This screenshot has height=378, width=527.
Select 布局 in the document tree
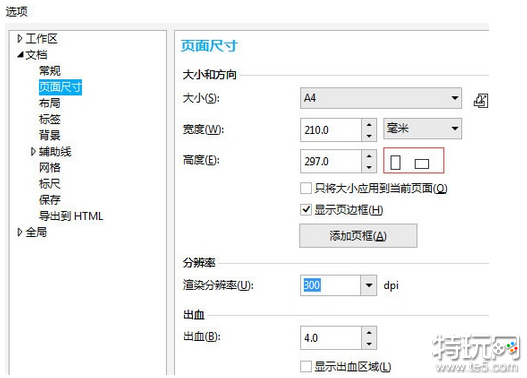tap(50, 103)
